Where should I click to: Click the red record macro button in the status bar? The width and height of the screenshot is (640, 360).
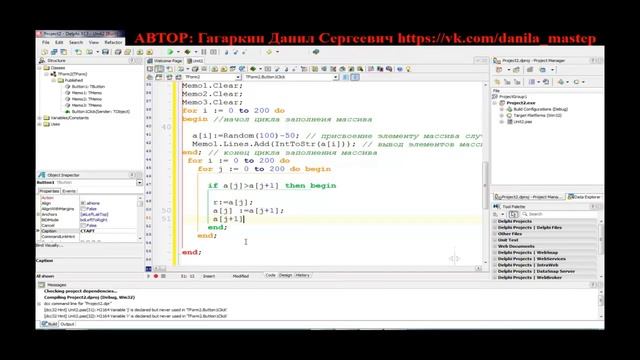(156, 276)
